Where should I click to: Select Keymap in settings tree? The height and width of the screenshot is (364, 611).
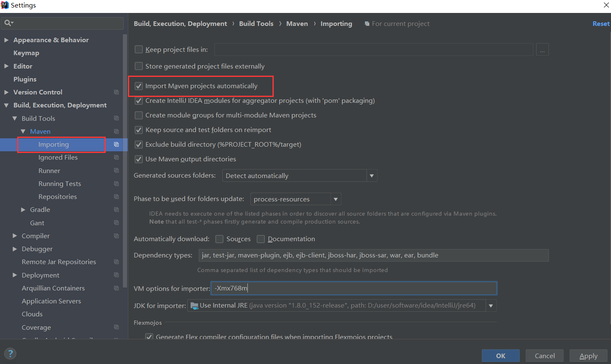[x=26, y=53]
